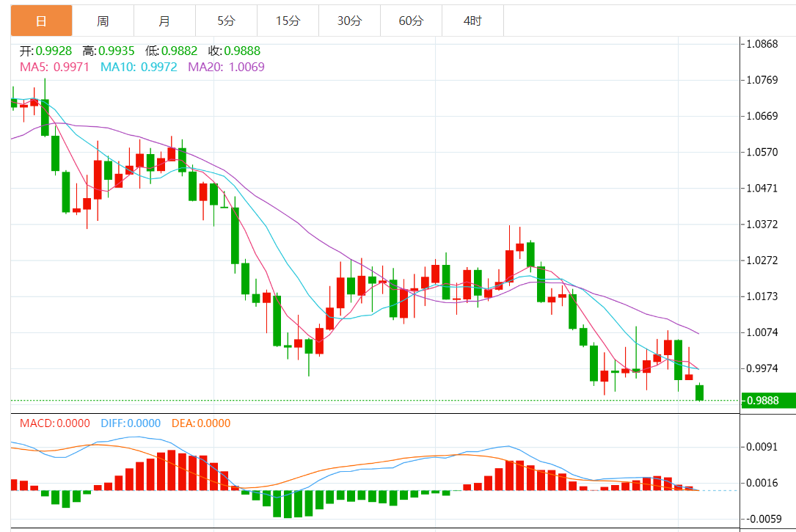Click the high price value 0.9935

click(x=116, y=51)
